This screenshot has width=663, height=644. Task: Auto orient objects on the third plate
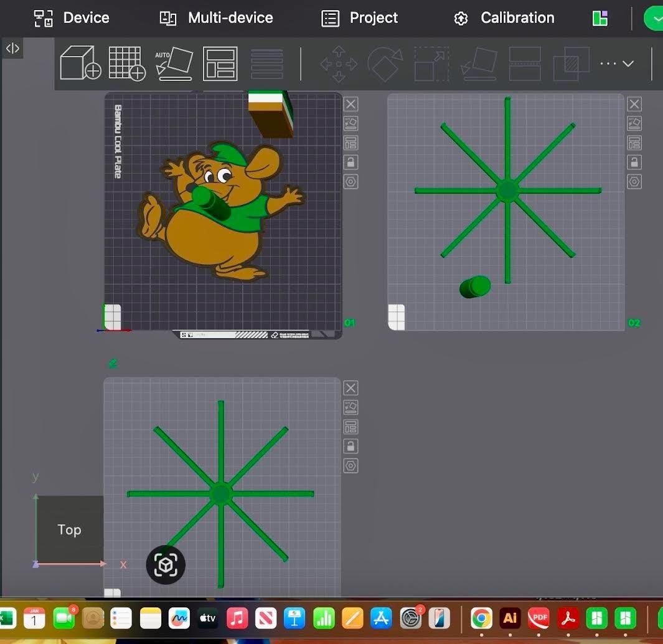(x=350, y=407)
